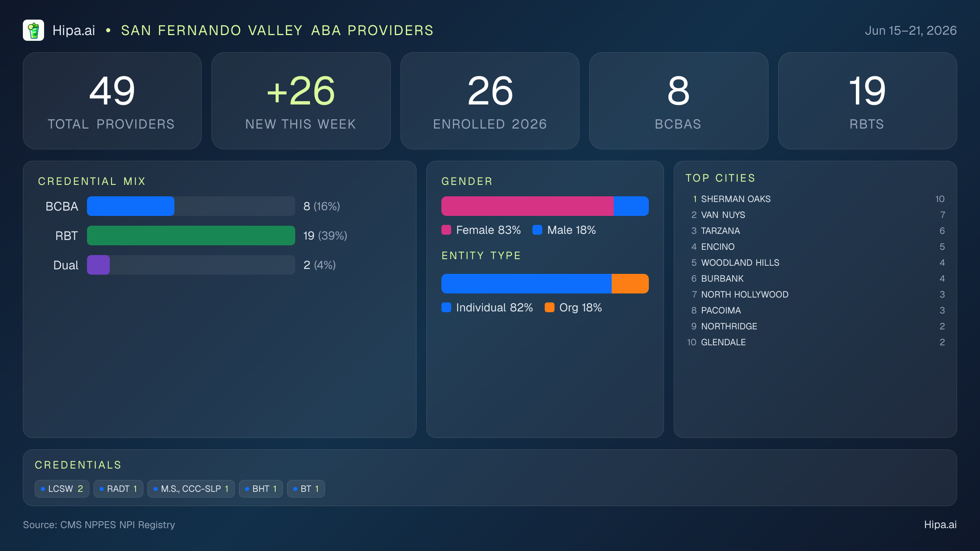This screenshot has height=551, width=980.
Task: Click the Source: CMS NPPES NPI Registry footer
Action: click(x=99, y=524)
